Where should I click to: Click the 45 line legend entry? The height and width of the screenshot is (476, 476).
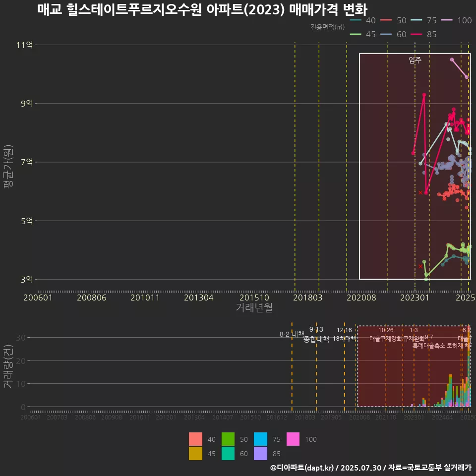point(362,34)
